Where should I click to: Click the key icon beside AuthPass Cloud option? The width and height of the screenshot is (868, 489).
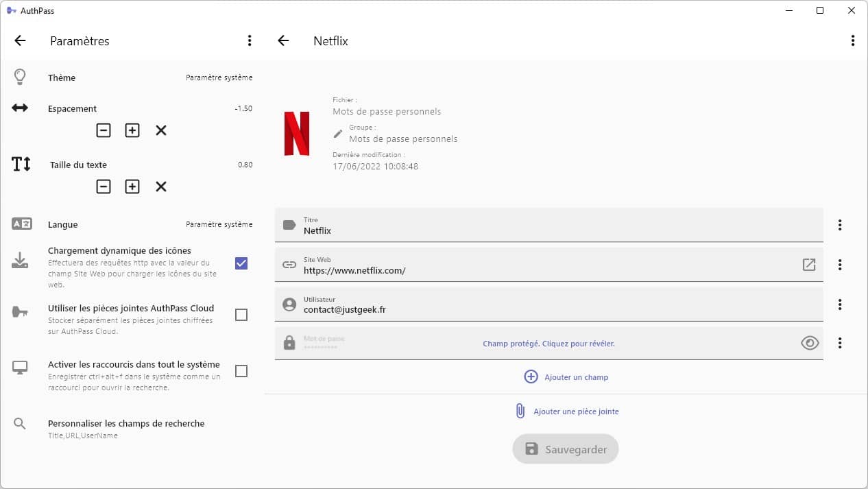pyautogui.click(x=21, y=312)
